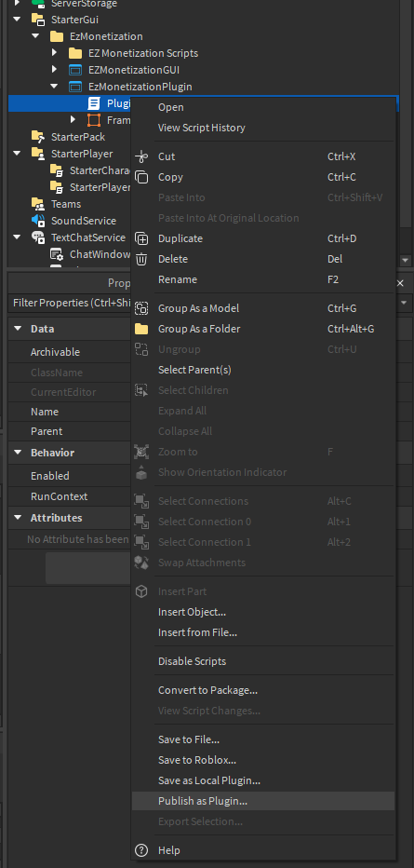This screenshot has width=414, height=868.
Task: Select View Script History
Action: tap(263, 128)
